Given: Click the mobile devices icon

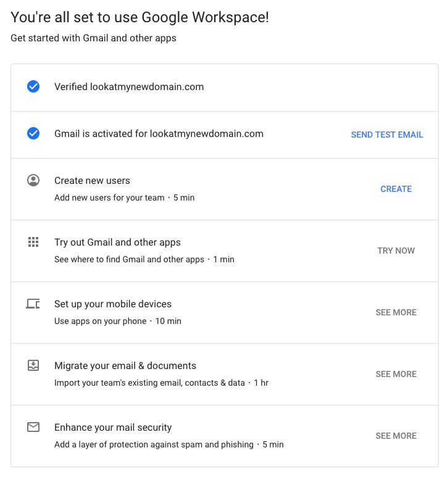Looking at the screenshot, I should [33, 304].
